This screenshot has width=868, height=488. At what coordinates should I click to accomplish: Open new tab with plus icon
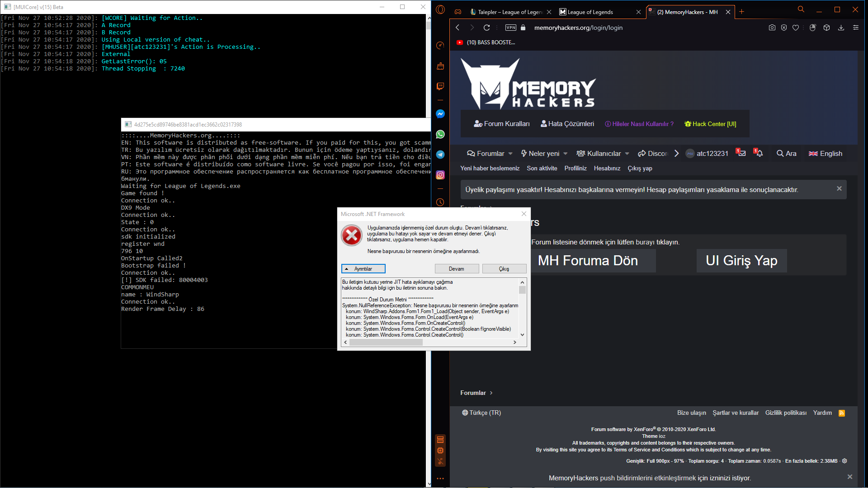741,12
